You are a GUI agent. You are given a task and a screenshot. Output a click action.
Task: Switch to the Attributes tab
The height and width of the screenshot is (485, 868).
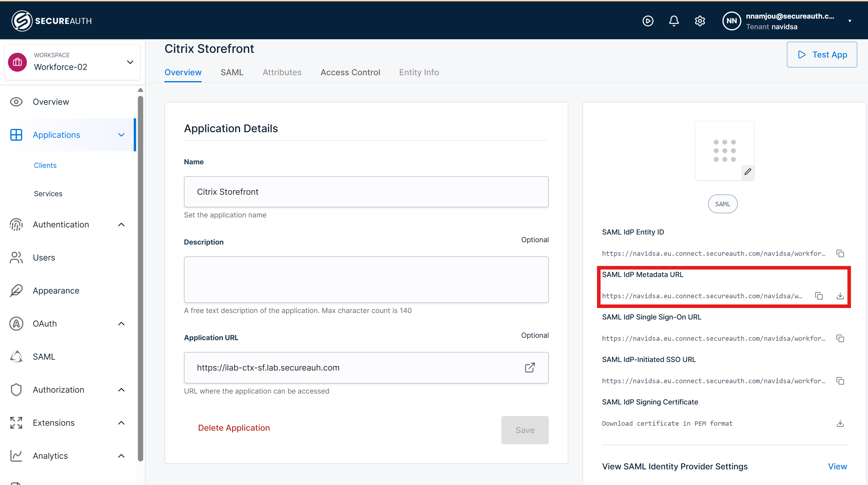[282, 72]
